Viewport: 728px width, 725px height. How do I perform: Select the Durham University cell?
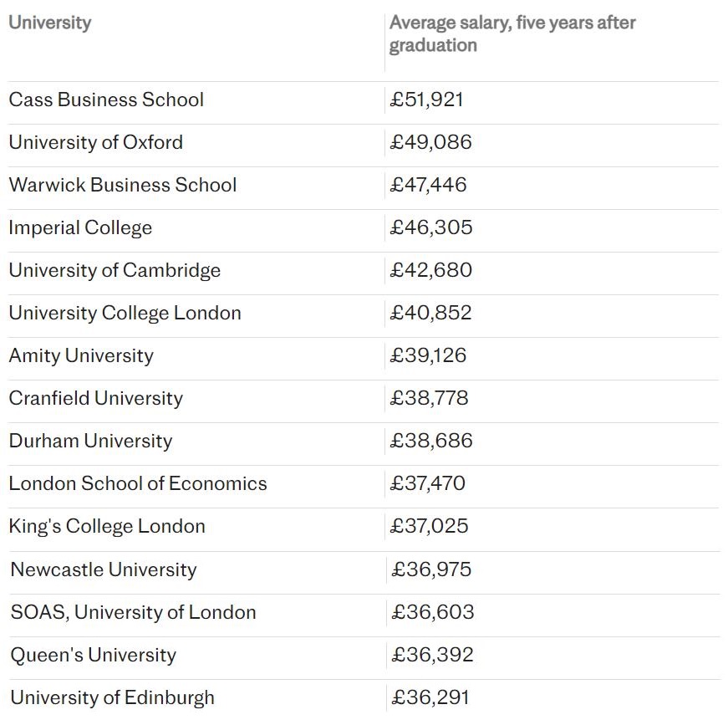(x=90, y=441)
